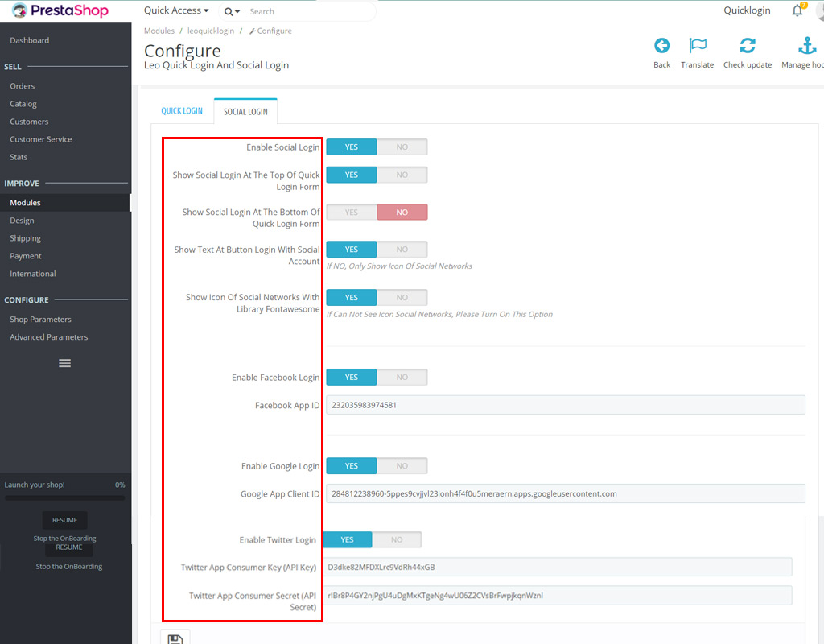Viewport: 824px width, 644px height.
Task: Set Enable Google Login to YES
Action: point(352,466)
